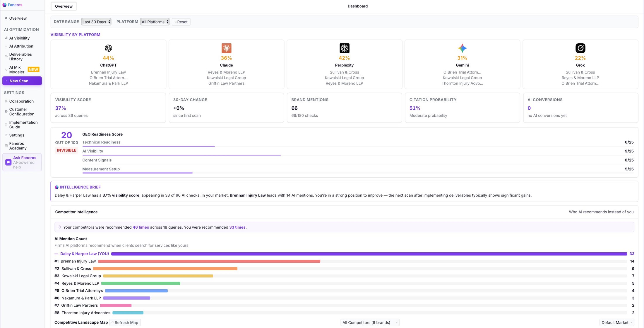Image resolution: width=644 pixels, height=328 pixels.
Task: Open the Date Range Last 30 Days dropdown
Action: point(96,22)
